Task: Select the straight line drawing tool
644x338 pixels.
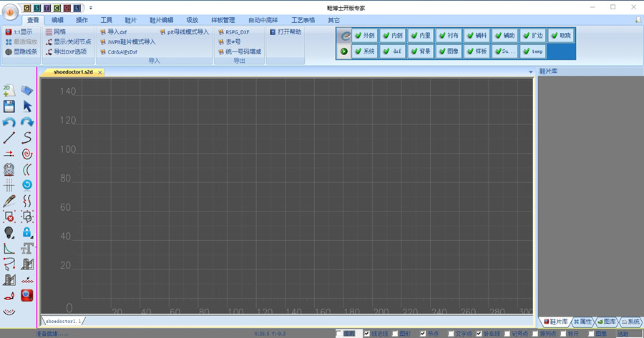Action: [x=9, y=138]
